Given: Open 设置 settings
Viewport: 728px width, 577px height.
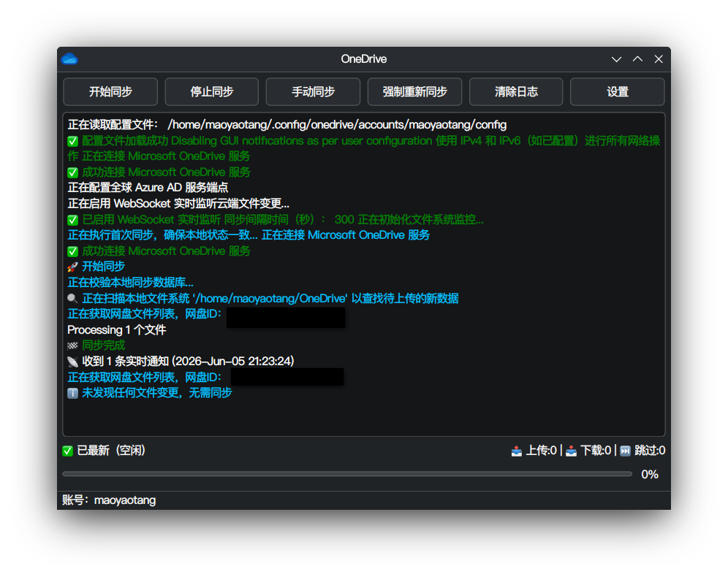Looking at the screenshot, I should tap(617, 91).
